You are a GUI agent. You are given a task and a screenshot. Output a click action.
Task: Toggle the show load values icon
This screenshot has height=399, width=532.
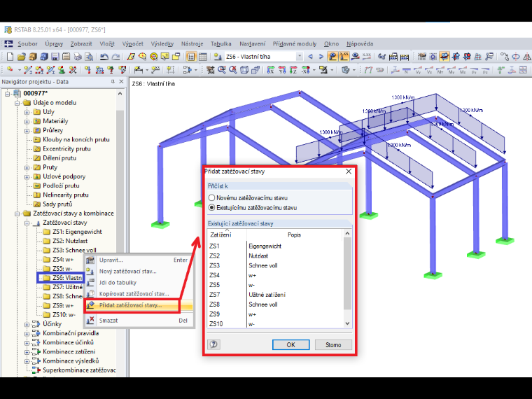tap(344, 57)
